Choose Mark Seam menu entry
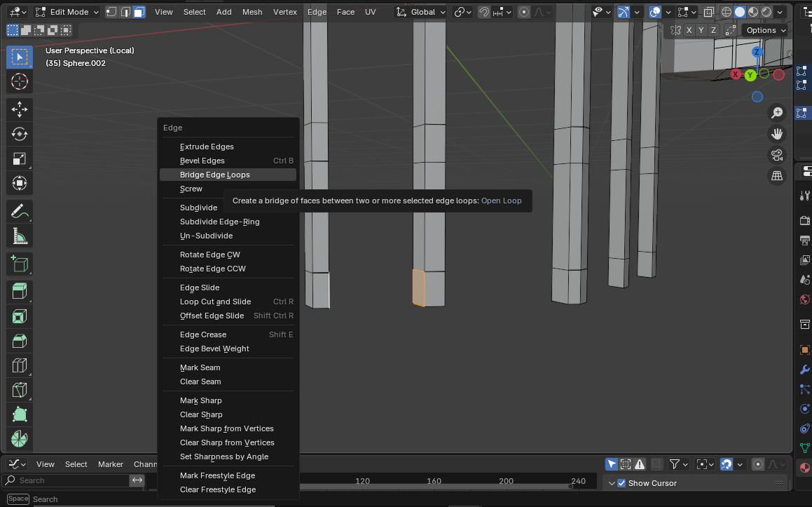 click(228, 367)
